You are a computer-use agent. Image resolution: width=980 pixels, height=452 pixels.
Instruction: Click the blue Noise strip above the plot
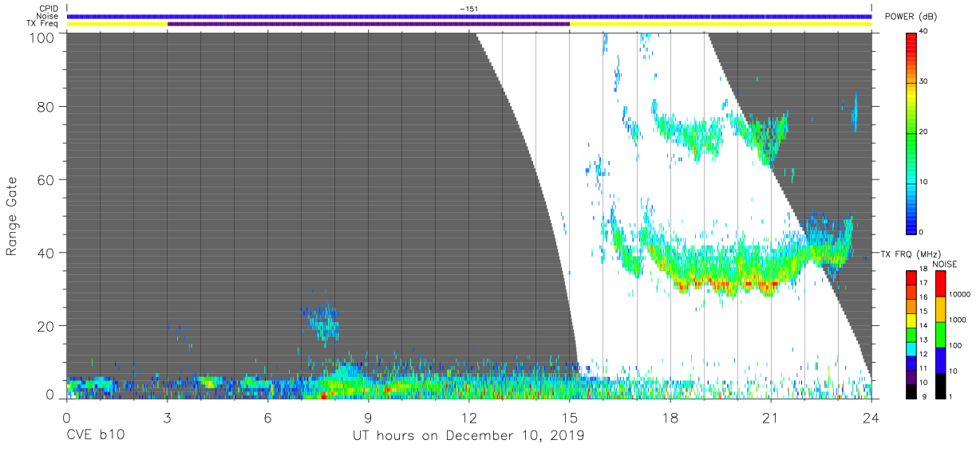pyautogui.click(x=469, y=16)
